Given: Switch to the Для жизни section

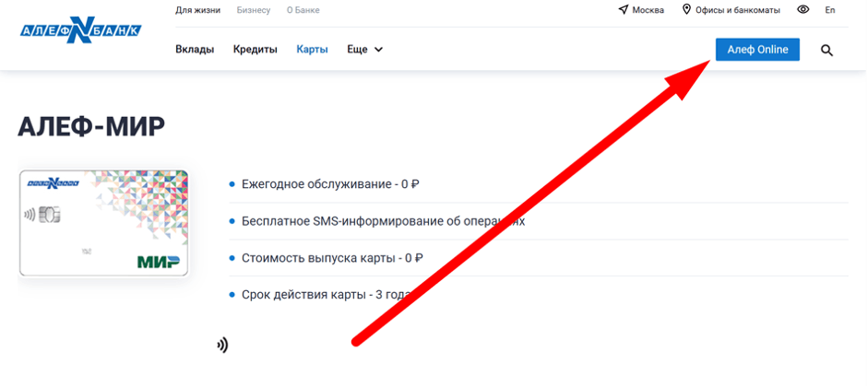Looking at the screenshot, I should pos(197,10).
